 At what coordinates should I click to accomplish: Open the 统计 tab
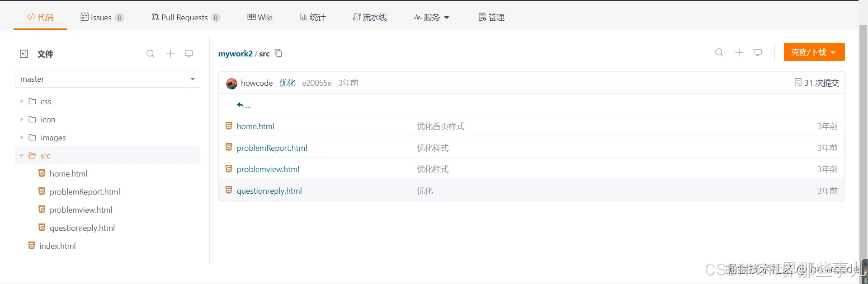(313, 17)
